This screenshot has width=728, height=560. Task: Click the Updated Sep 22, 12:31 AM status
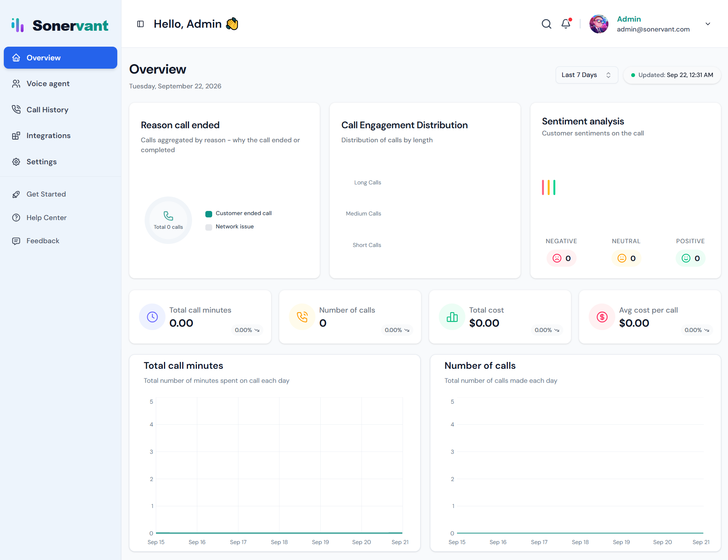pyautogui.click(x=672, y=75)
